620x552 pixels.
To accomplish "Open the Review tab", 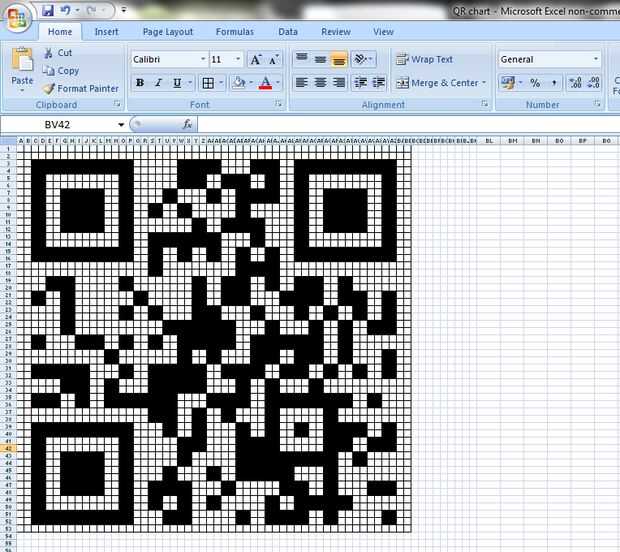I will (x=336, y=32).
